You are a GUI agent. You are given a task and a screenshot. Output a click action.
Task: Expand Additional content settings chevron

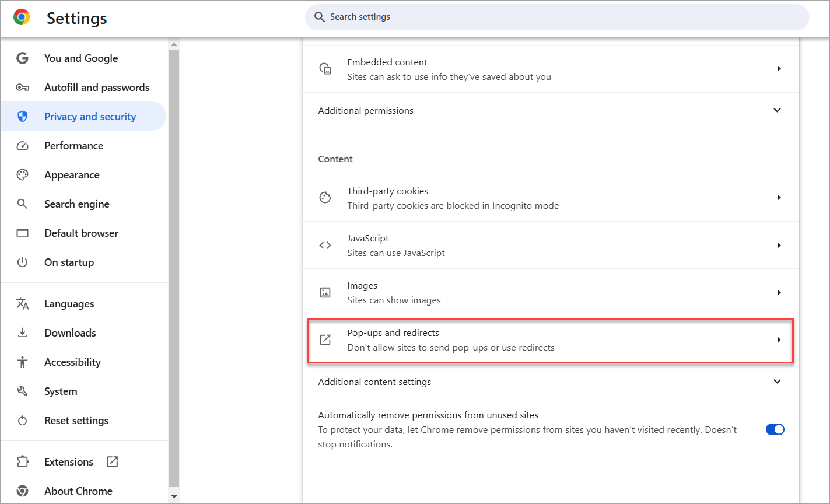click(x=777, y=381)
